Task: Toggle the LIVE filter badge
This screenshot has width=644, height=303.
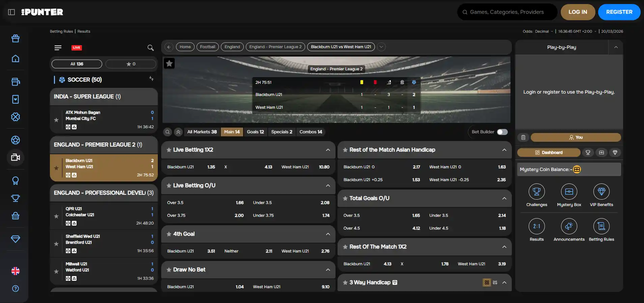Action: (77, 47)
